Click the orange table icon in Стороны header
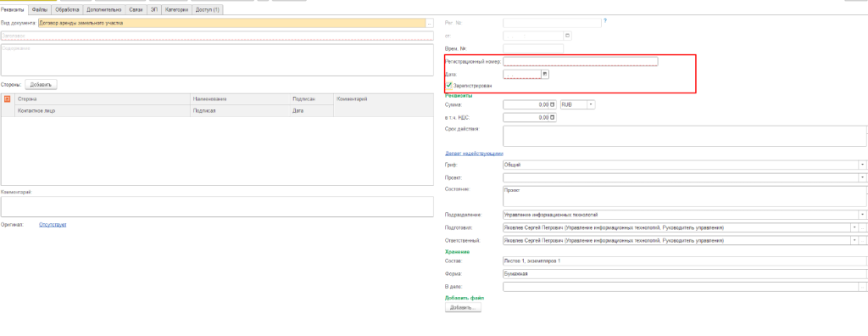 click(7, 98)
